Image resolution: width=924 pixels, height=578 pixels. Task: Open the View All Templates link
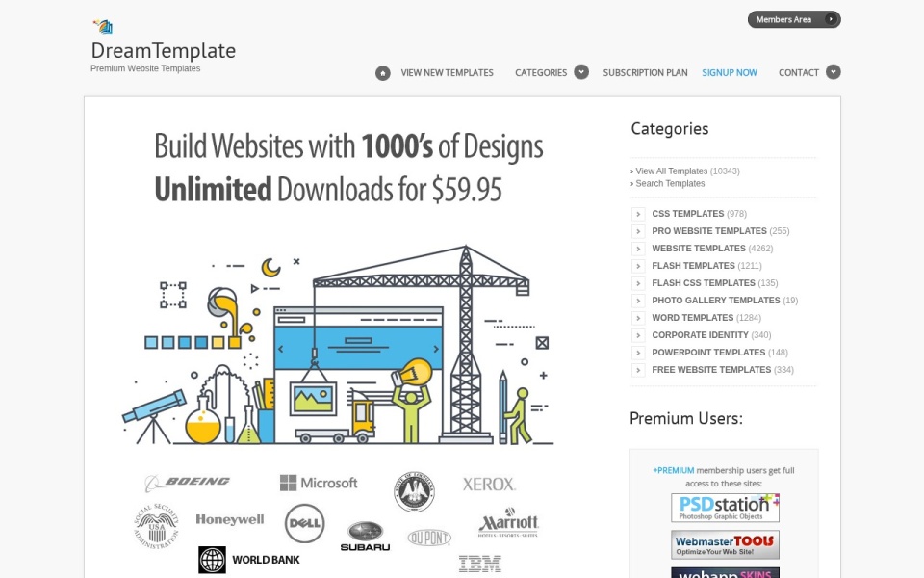coord(671,171)
